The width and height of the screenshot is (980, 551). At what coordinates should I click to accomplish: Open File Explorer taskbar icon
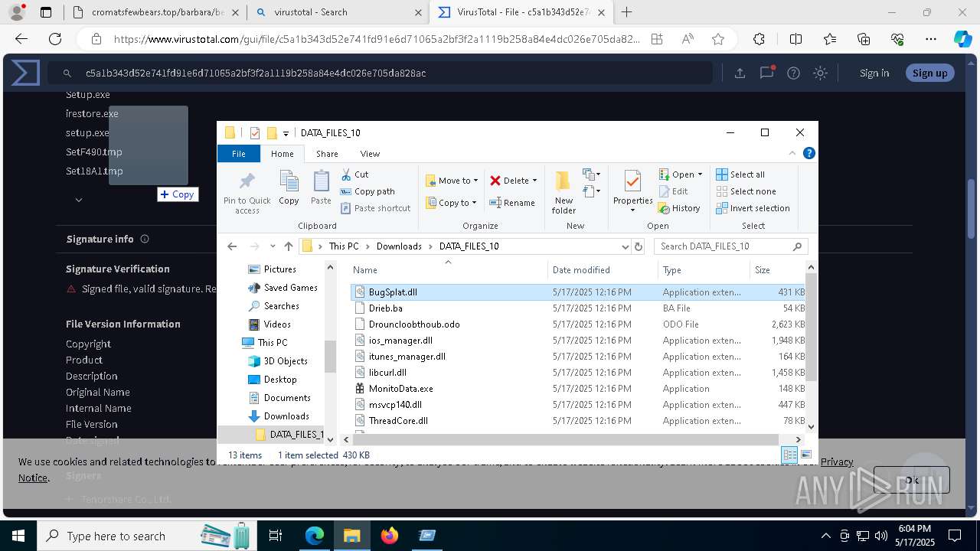[x=352, y=536]
